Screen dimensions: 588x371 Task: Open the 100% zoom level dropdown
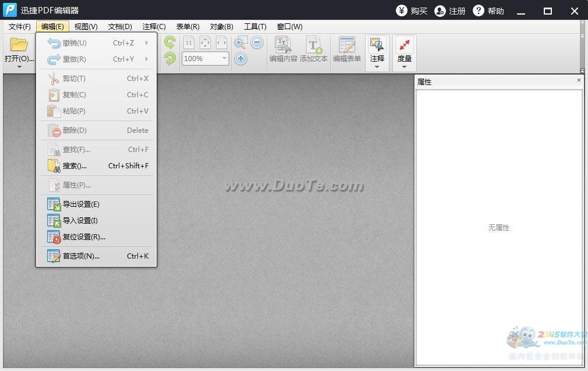pyautogui.click(x=224, y=58)
